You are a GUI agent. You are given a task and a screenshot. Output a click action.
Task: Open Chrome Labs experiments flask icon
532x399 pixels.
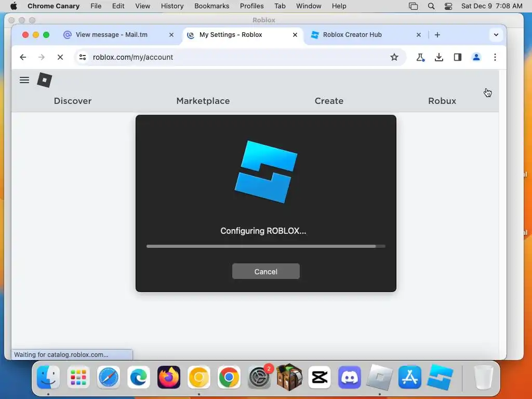tap(420, 57)
